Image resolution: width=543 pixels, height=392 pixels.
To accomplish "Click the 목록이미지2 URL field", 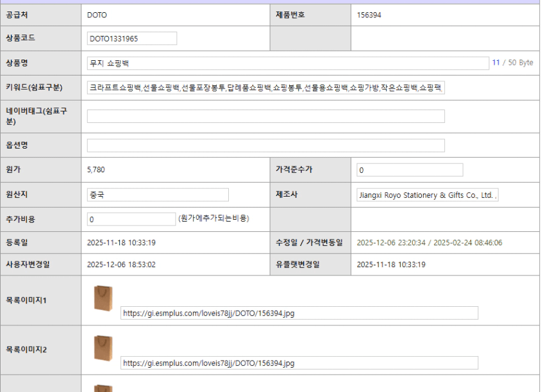I will point(299,363).
